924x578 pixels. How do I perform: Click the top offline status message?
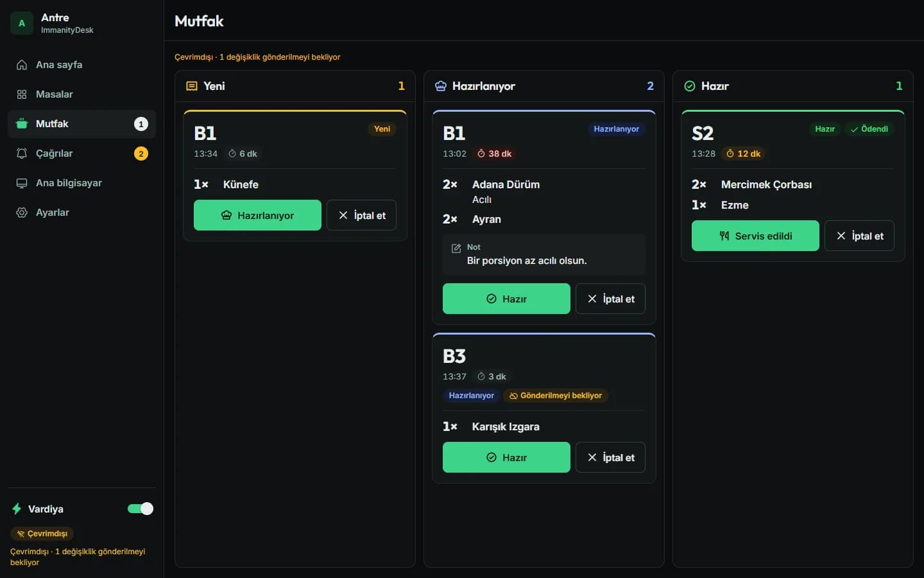(x=257, y=57)
